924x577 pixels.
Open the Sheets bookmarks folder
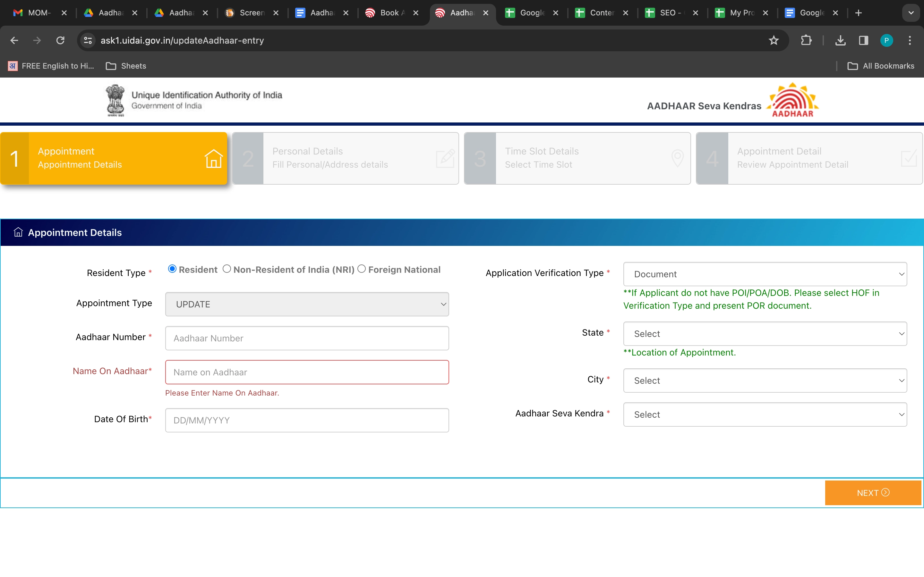(x=126, y=66)
